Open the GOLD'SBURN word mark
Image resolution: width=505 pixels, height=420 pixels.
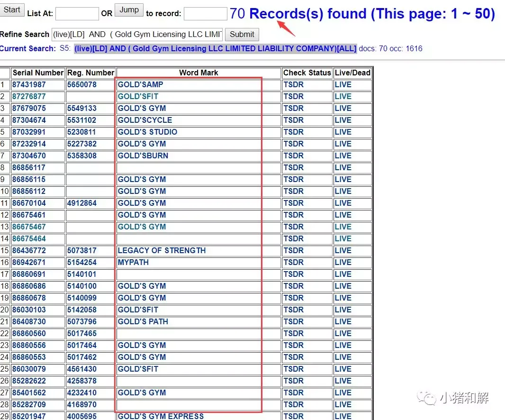point(143,155)
